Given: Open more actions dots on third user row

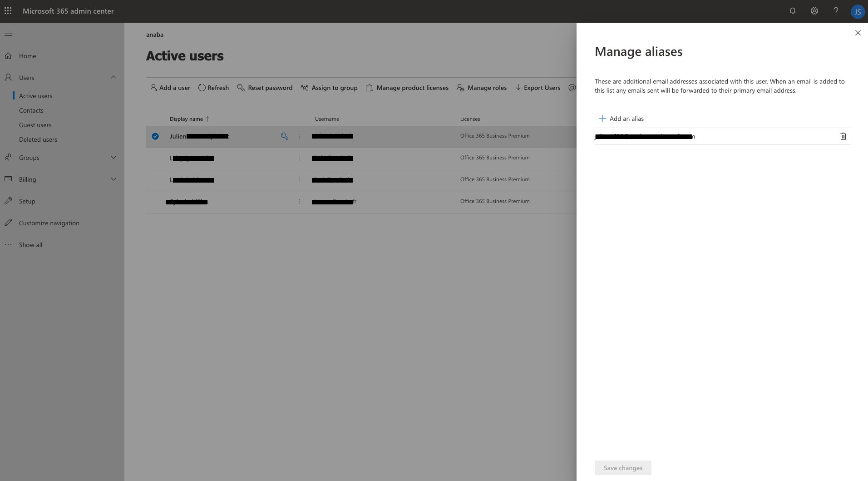Looking at the screenshot, I should 299,180.
